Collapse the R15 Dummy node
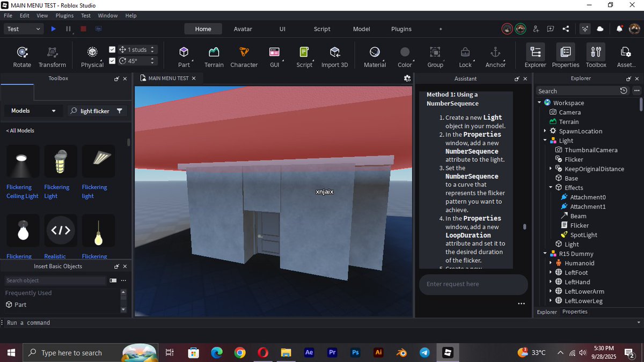 click(x=545, y=253)
